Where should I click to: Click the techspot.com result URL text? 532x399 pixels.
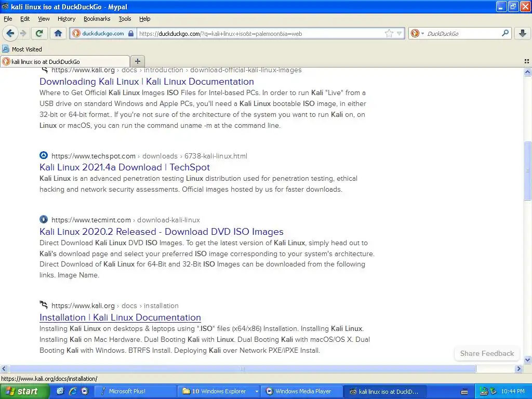pos(149,156)
